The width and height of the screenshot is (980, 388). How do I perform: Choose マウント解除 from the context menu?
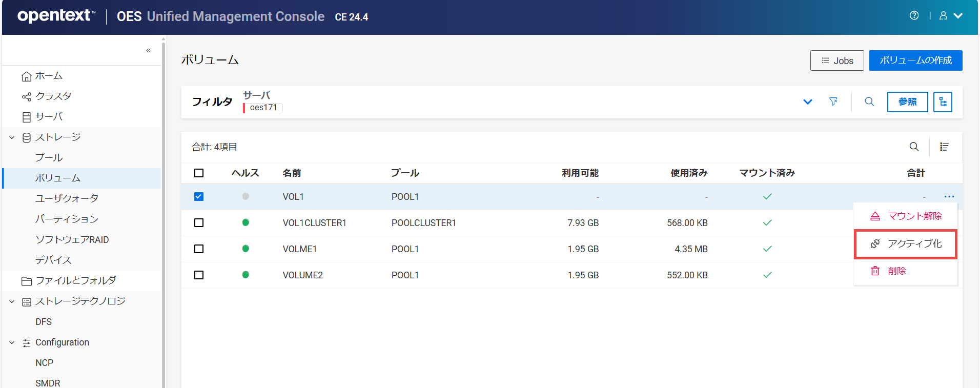click(905, 216)
